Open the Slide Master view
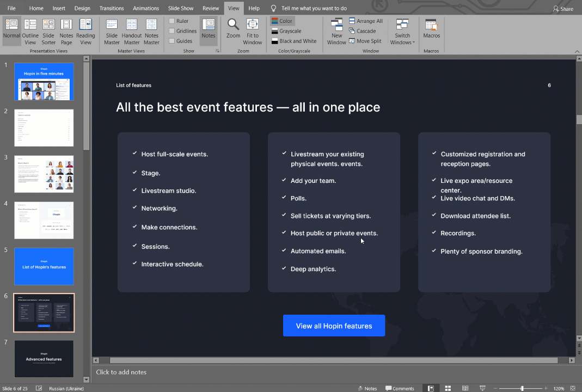 point(112,31)
